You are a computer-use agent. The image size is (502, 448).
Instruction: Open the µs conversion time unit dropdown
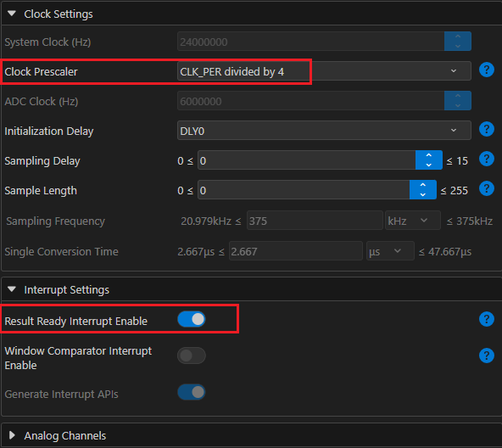pos(390,251)
